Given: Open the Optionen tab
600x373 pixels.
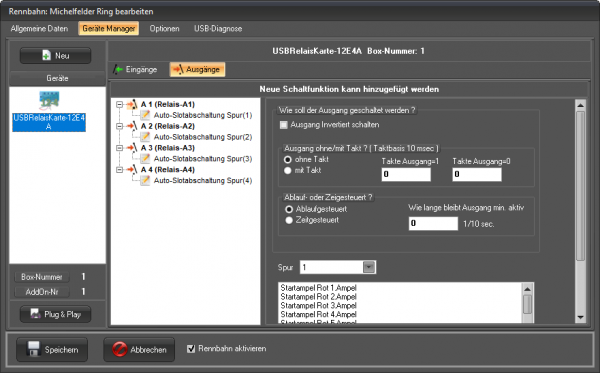Looking at the screenshot, I should click(x=165, y=28).
